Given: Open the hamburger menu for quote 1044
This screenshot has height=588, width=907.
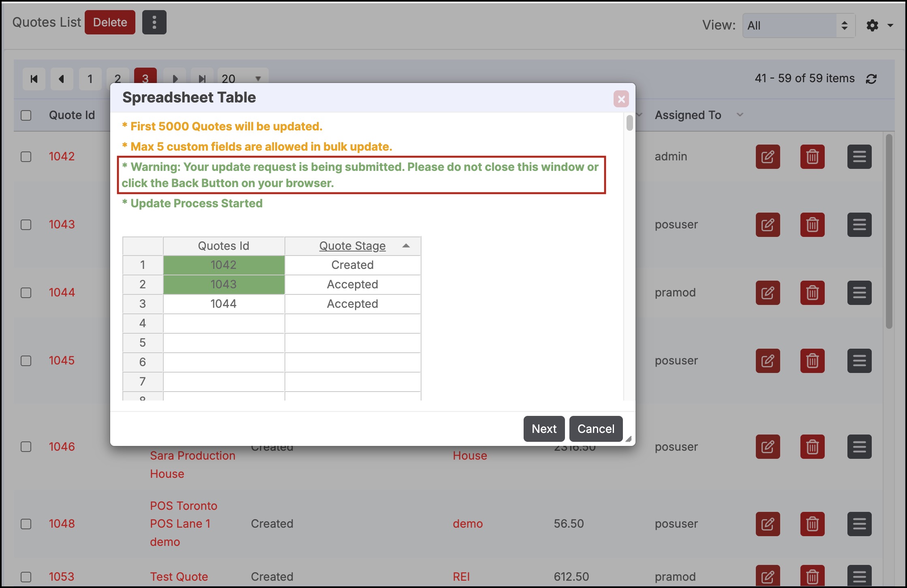Looking at the screenshot, I should pyautogui.click(x=859, y=293).
